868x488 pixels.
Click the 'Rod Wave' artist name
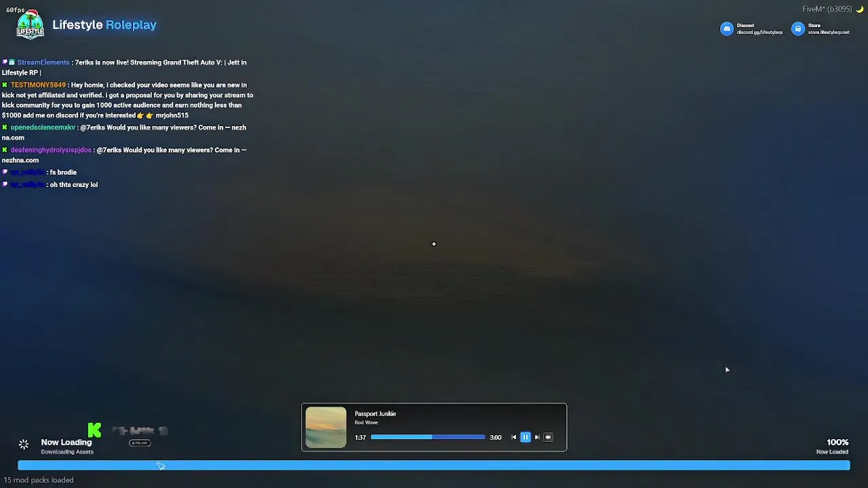click(x=366, y=422)
